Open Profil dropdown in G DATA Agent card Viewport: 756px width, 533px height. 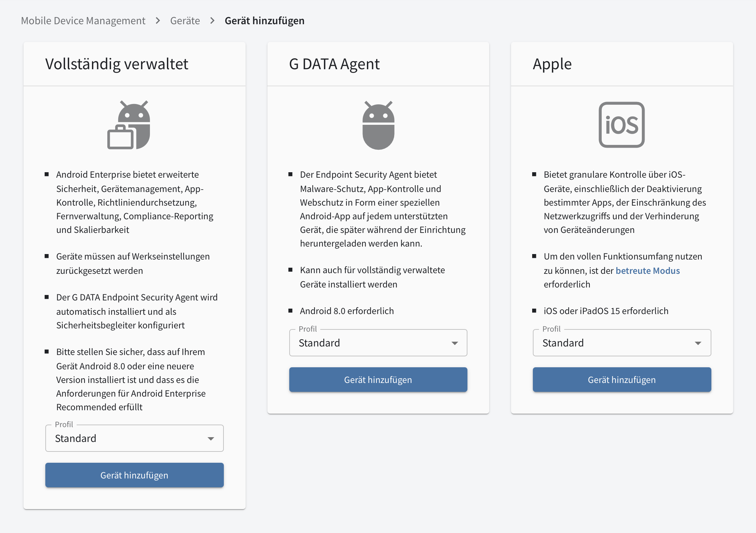[x=378, y=343]
